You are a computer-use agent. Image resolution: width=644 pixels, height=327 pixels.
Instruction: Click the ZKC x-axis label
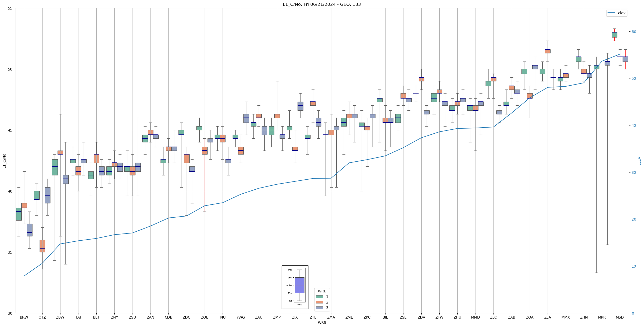coord(367,317)
